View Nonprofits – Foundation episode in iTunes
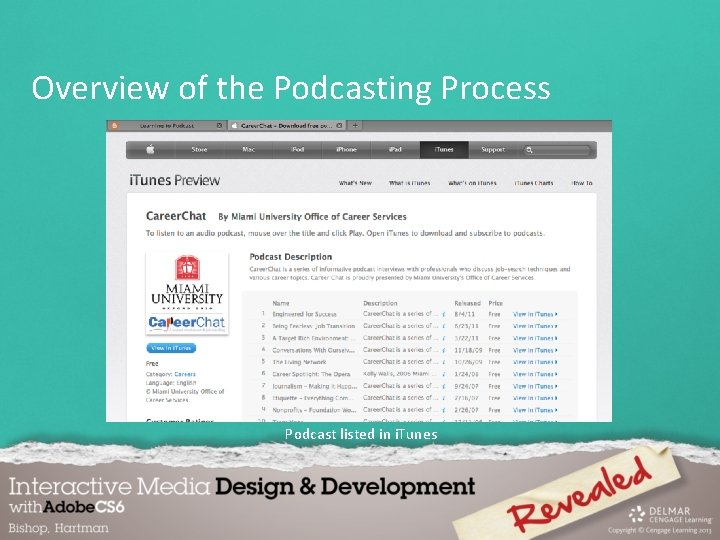The height and width of the screenshot is (540, 720). point(535,410)
